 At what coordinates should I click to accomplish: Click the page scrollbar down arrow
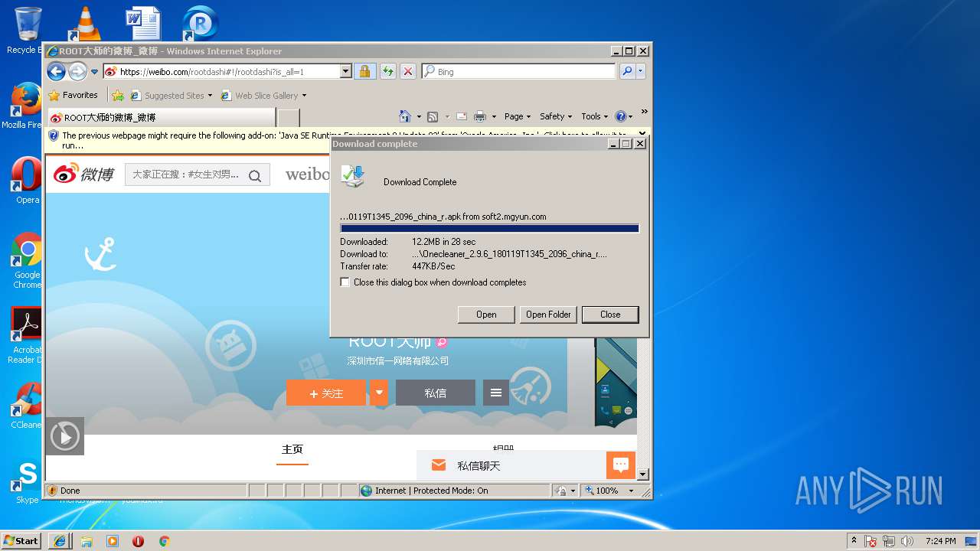coord(643,474)
